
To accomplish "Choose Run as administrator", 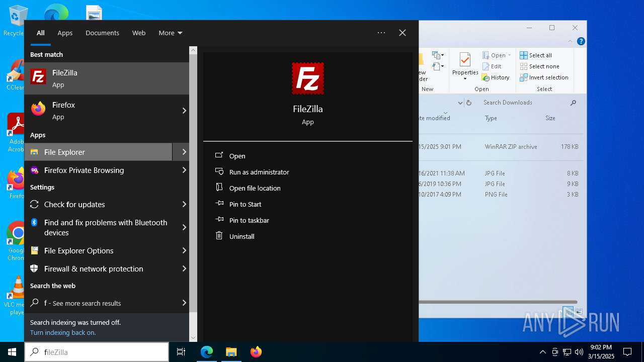I will [x=259, y=172].
